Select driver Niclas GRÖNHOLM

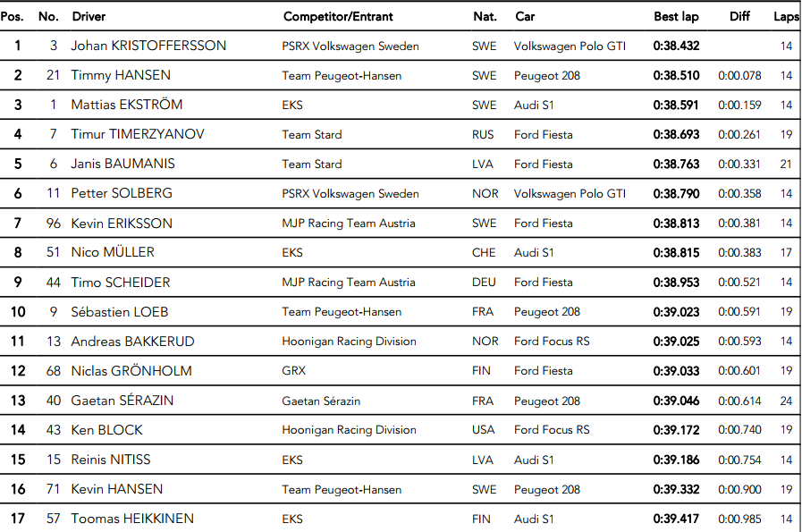[x=131, y=371]
